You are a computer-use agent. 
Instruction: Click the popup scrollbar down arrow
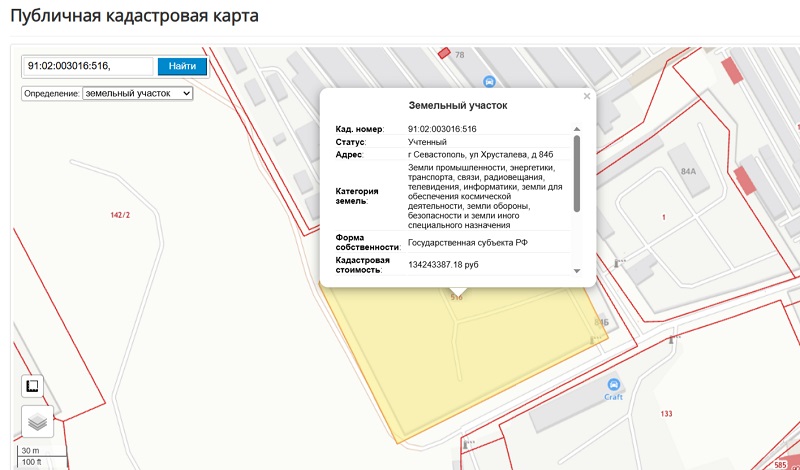coord(577,271)
